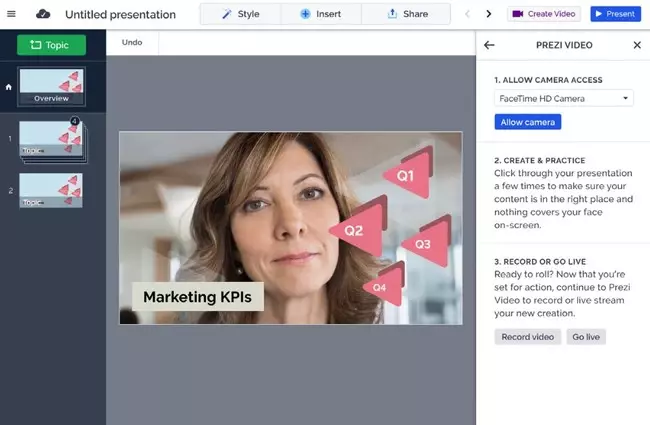Close the Prezi Video panel
Screen dimensions: 650x425
click(637, 45)
